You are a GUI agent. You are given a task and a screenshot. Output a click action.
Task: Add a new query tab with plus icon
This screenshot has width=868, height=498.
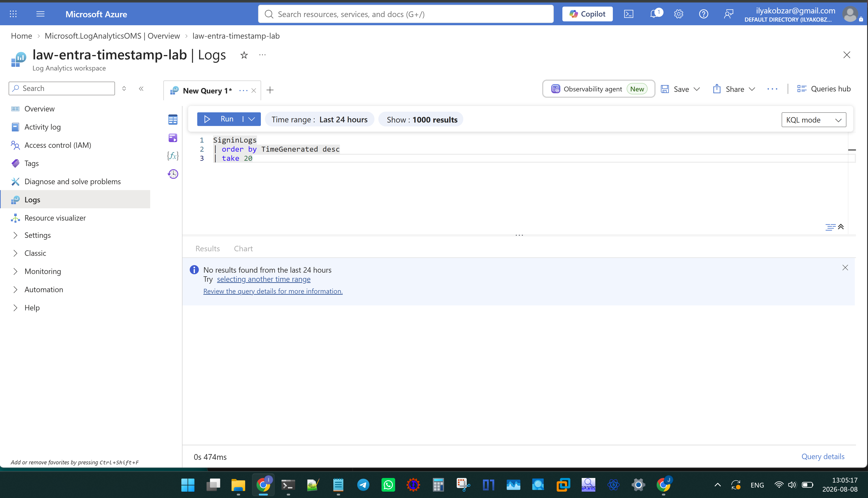[x=270, y=90]
